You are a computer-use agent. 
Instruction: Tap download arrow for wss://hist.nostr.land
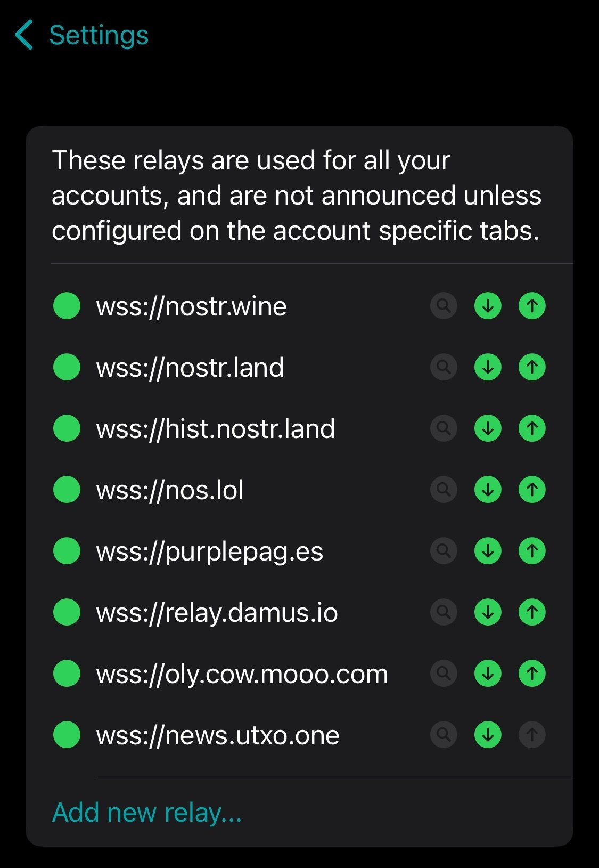[x=488, y=428]
